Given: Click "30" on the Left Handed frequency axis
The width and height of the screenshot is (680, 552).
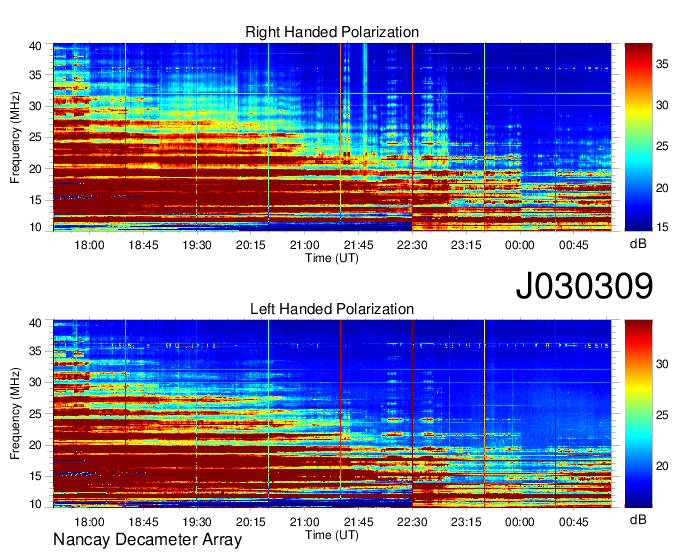Looking at the screenshot, I should (x=35, y=383).
